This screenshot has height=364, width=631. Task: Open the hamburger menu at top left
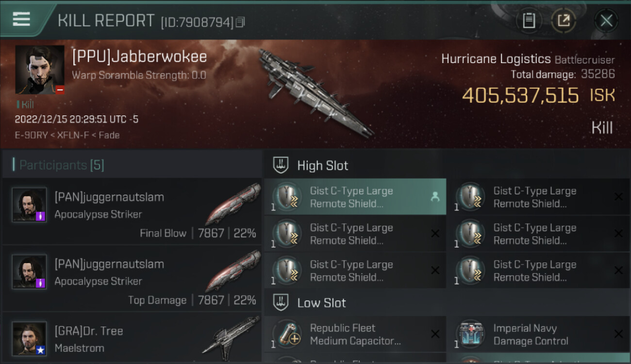tap(21, 19)
